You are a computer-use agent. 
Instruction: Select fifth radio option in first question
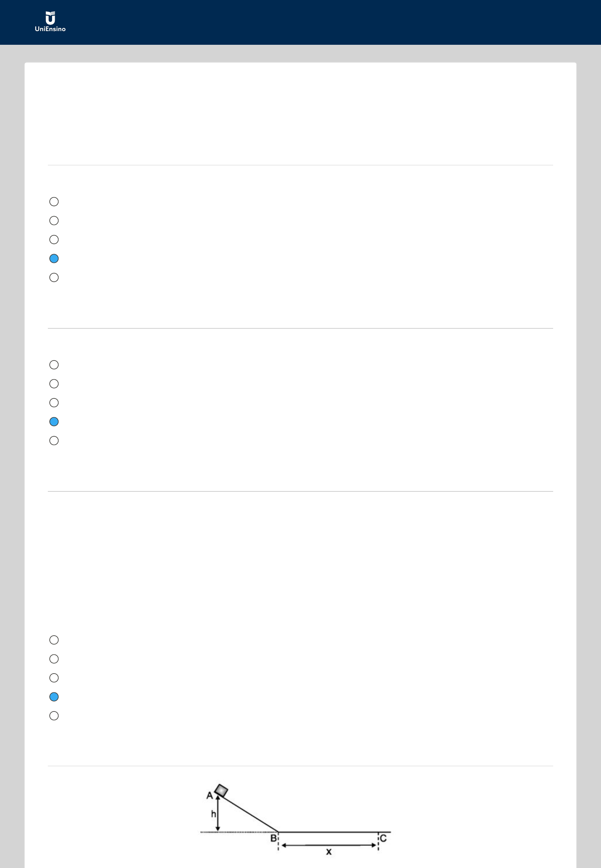tap(54, 277)
